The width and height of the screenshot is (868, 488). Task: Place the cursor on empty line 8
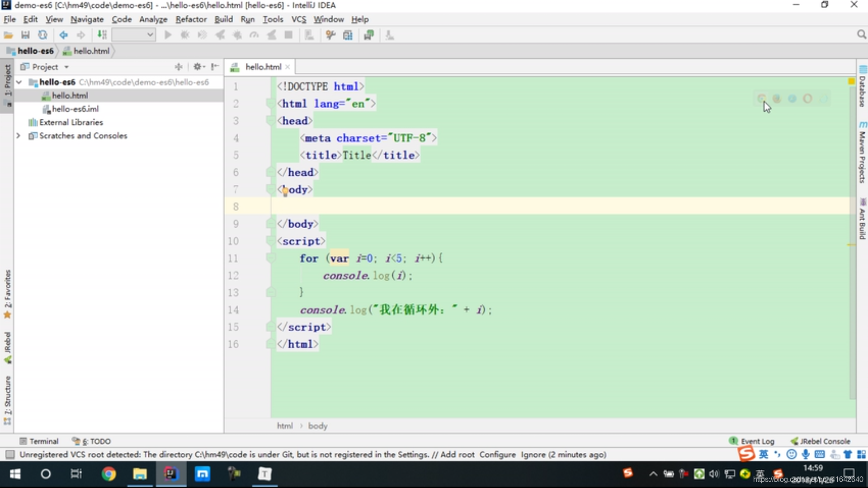561,206
